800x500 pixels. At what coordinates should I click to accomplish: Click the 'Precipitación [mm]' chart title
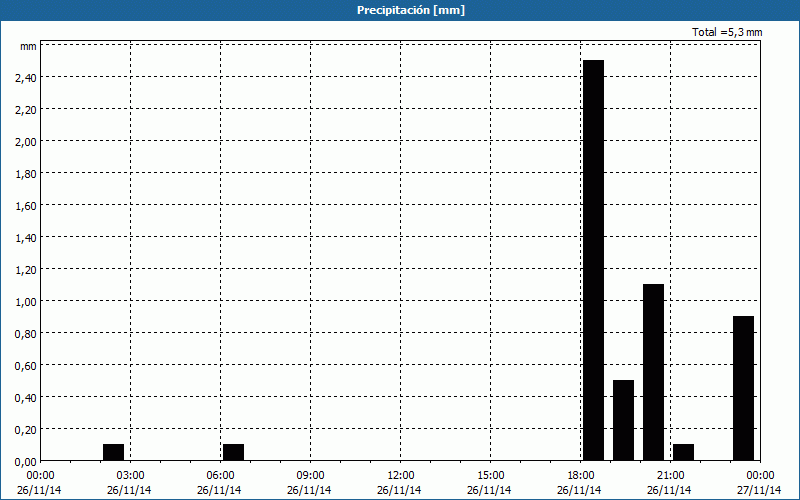point(411,10)
